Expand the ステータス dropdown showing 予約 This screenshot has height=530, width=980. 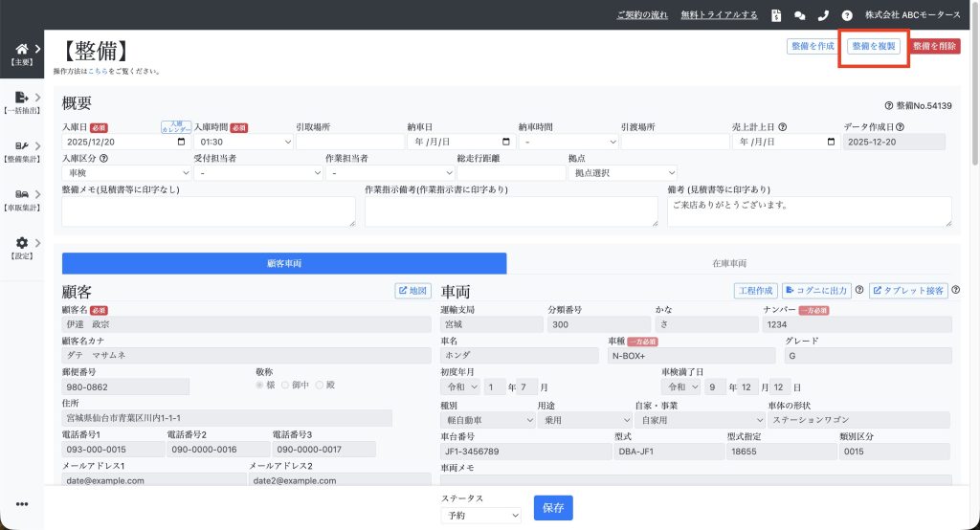click(x=480, y=515)
